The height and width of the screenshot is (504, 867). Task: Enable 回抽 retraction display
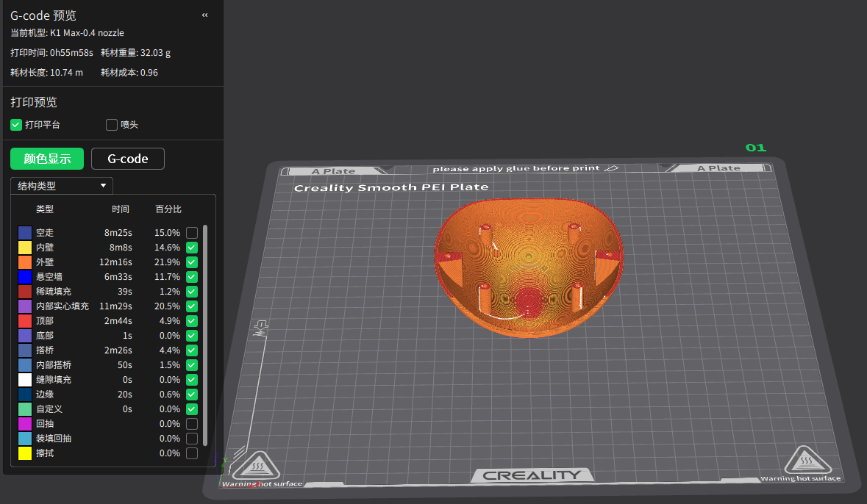[x=192, y=424]
